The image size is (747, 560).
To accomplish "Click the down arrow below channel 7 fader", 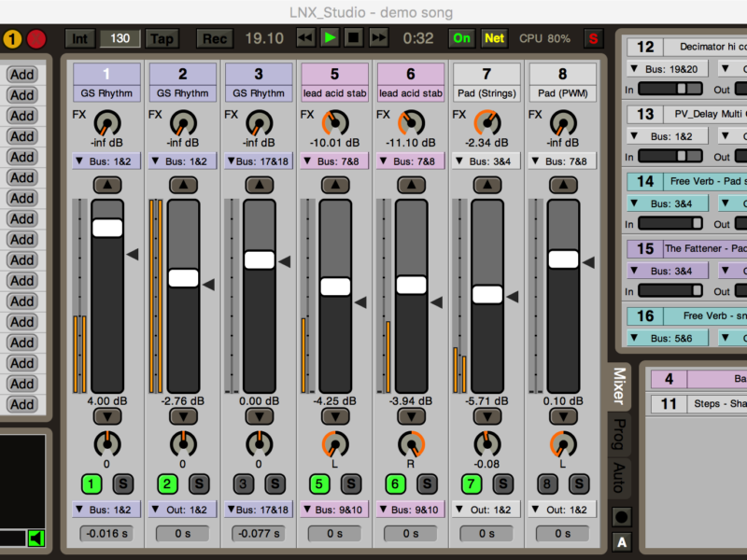I will click(x=487, y=415).
